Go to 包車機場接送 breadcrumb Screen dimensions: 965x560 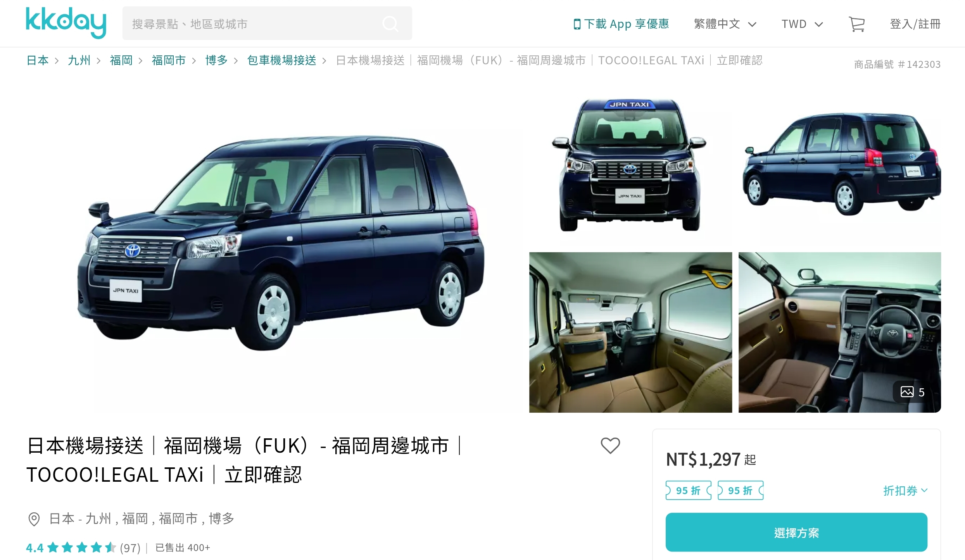pos(281,60)
